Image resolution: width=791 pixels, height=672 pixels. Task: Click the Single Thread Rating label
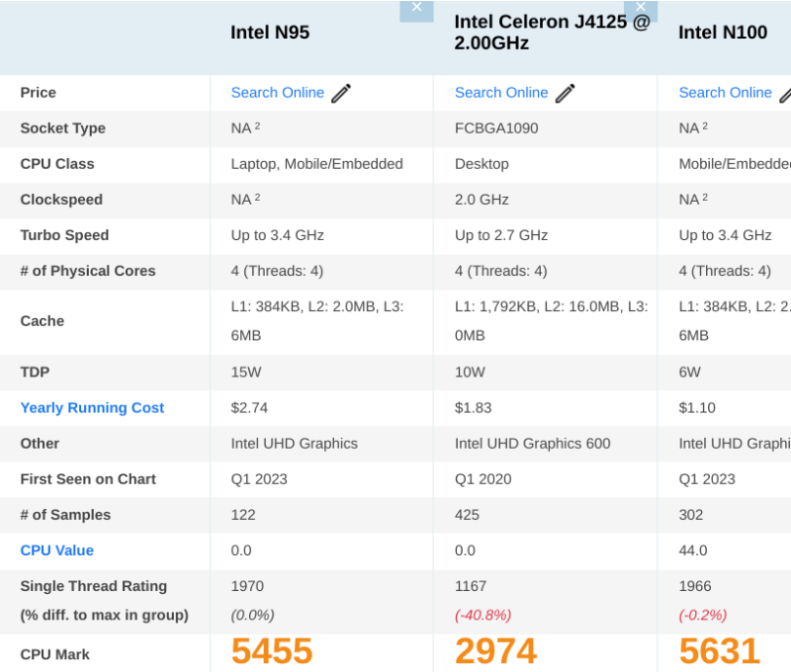tap(94, 586)
